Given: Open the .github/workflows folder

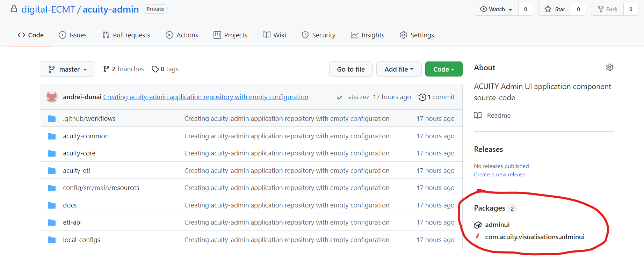Looking at the screenshot, I should 89,119.
